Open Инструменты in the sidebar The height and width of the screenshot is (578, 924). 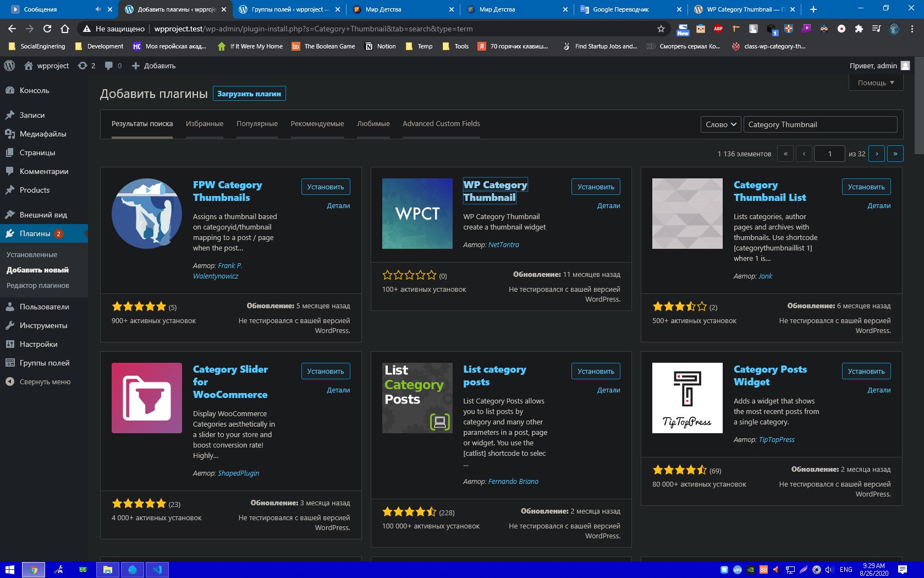coord(44,325)
